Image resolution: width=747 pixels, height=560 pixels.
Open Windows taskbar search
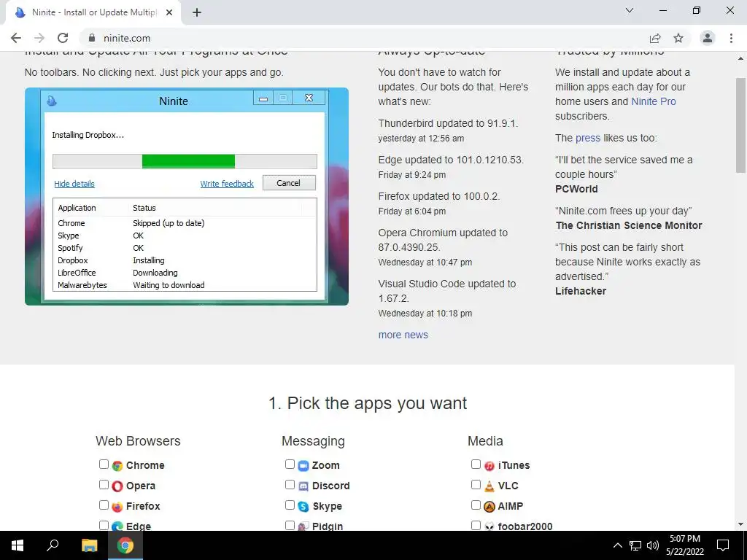[53, 545]
